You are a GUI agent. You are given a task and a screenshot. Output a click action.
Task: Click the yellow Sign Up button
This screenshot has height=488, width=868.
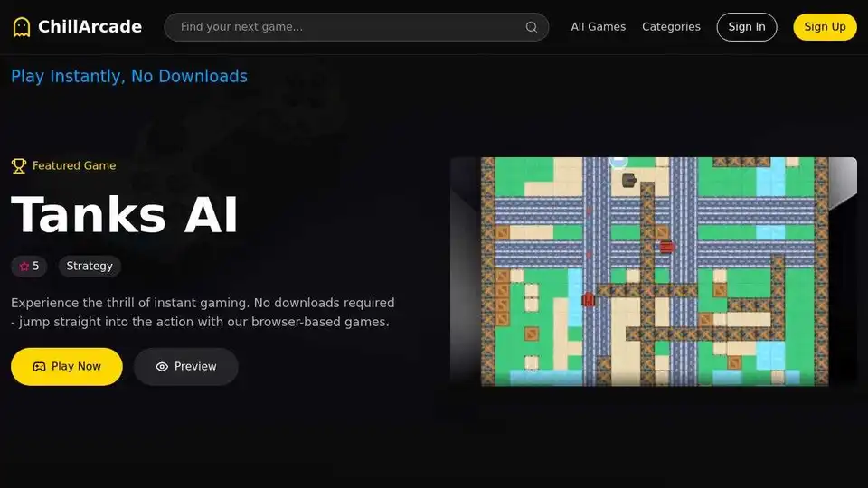coord(825,27)
